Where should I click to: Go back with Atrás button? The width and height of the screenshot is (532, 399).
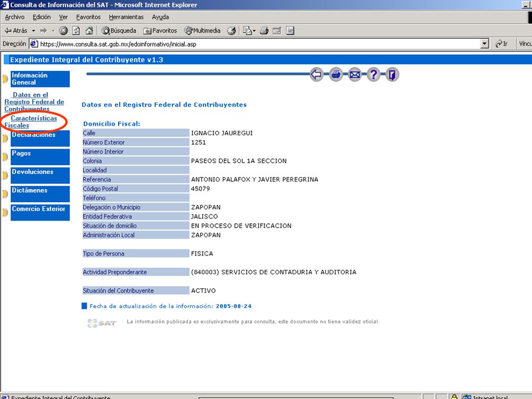pos(16,30)
